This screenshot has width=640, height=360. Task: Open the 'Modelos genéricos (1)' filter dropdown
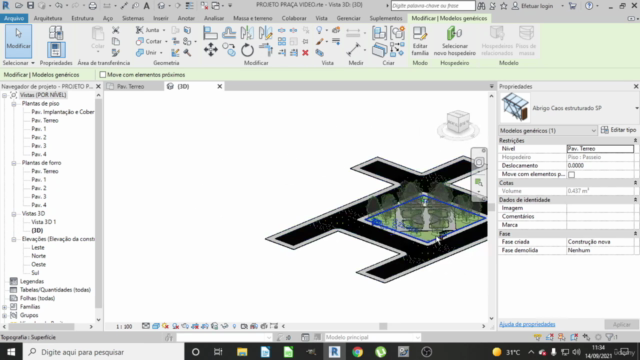coord(593,131)
